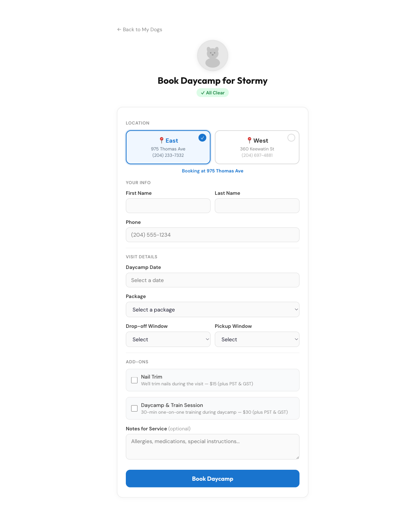Click 'Booking at 975 Thomas Ave' text
This screenshot has height=529, width=420.
pyautogui.click(x=213, y=171)
